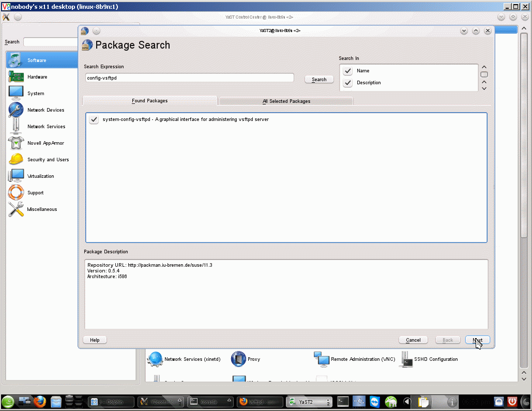Select "Version: 0.5.4" text
This screenshot has width=532, height=411.
point(103,271)
